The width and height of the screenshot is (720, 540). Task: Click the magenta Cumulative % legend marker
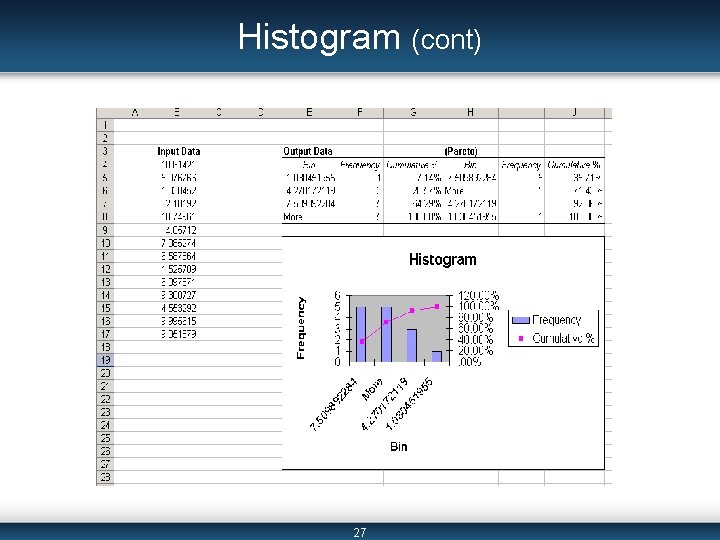tap(521, 339)
